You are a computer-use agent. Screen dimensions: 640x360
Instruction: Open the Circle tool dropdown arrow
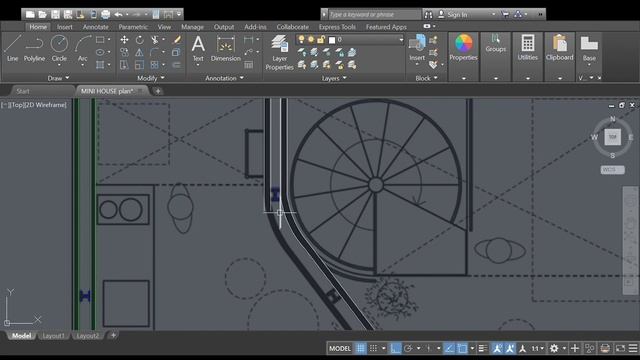[x=59, y=65]
